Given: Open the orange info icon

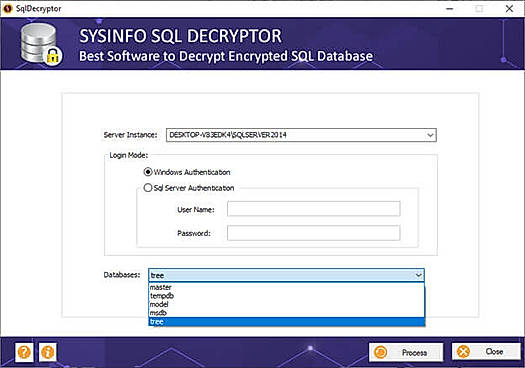Looking at the screenshot, I should click(48, 352).
